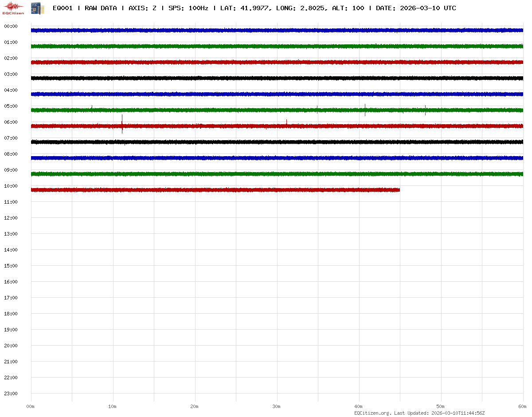Click the 60m label on time axis
Viewport: 532px width, 417px height.
tap(523, 406)
